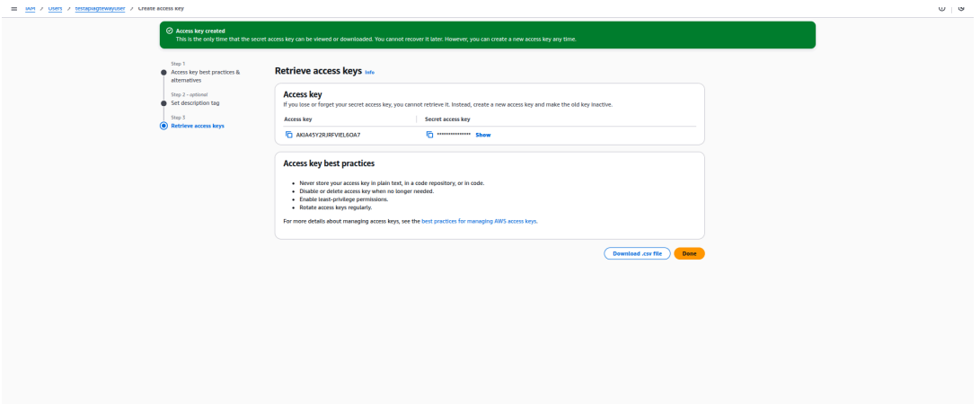This screenshot has width=980, height=414.
Task: Copy the access key ID
Action: (x=289, y=135)
